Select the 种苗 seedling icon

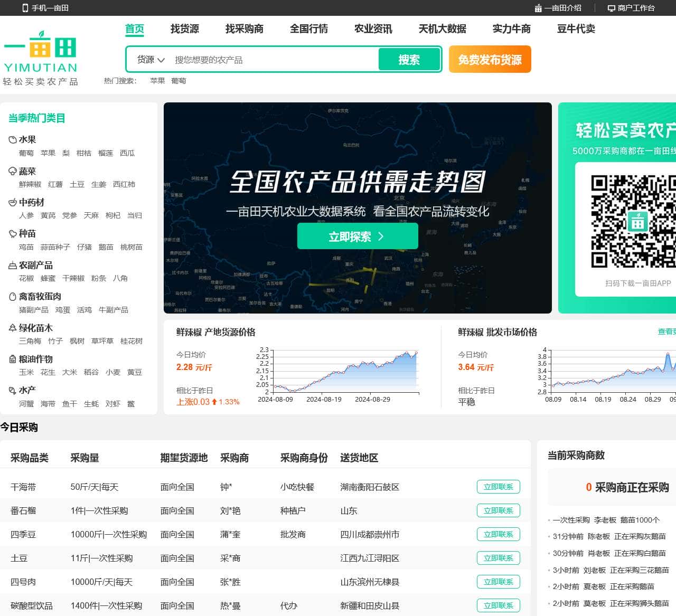[x=12, y=234]
